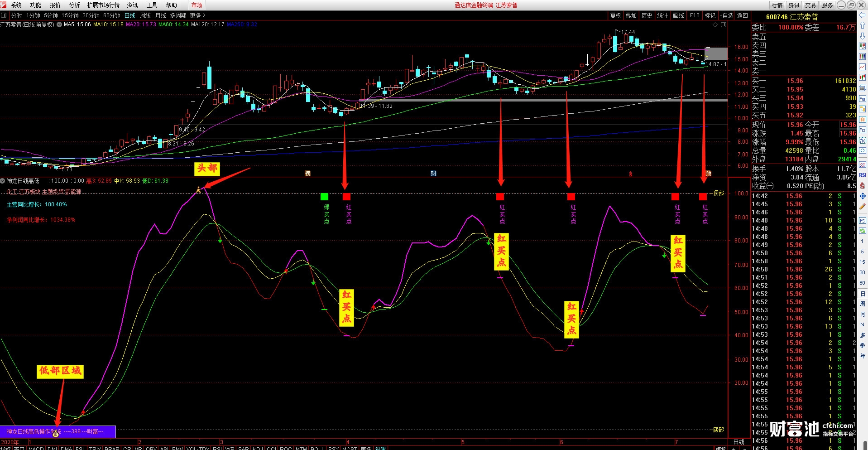868x450 pixels.
Task: Open the 功能 menu
Action: coord(36,5)
